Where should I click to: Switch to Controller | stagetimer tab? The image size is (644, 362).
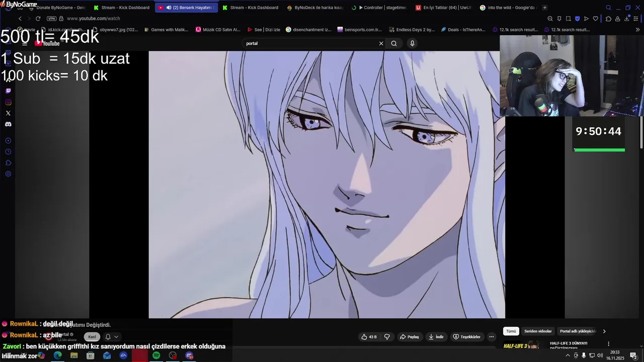[x=379, y=8]
